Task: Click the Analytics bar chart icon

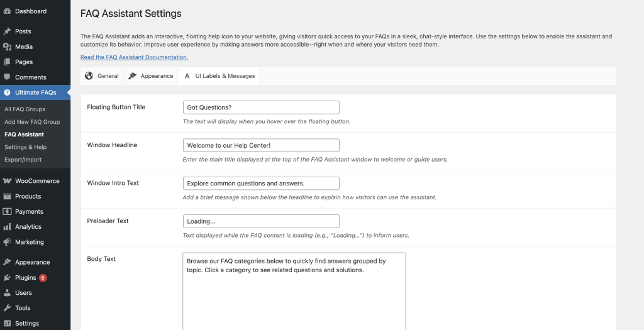Action: click(x=7, y=226)
